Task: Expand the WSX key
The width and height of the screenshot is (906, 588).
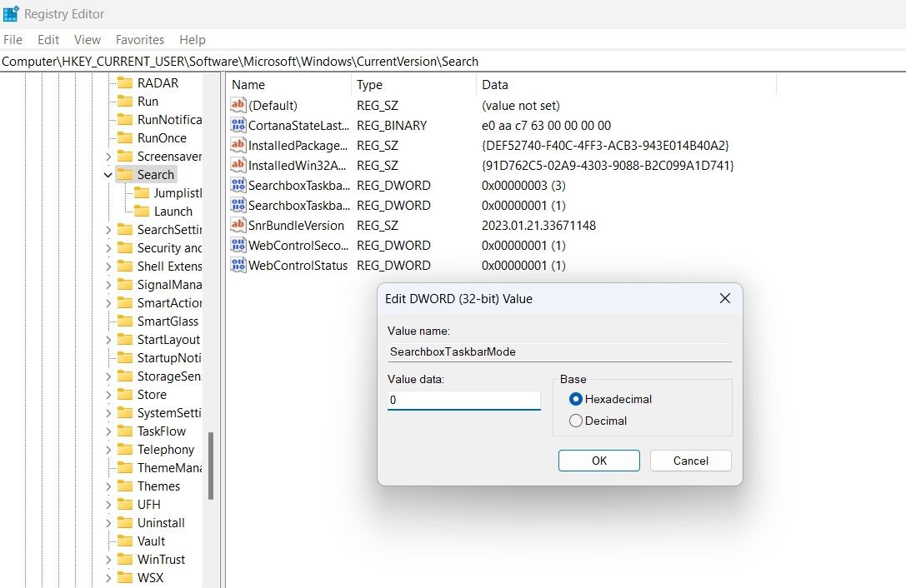Action: pos(108,578)
